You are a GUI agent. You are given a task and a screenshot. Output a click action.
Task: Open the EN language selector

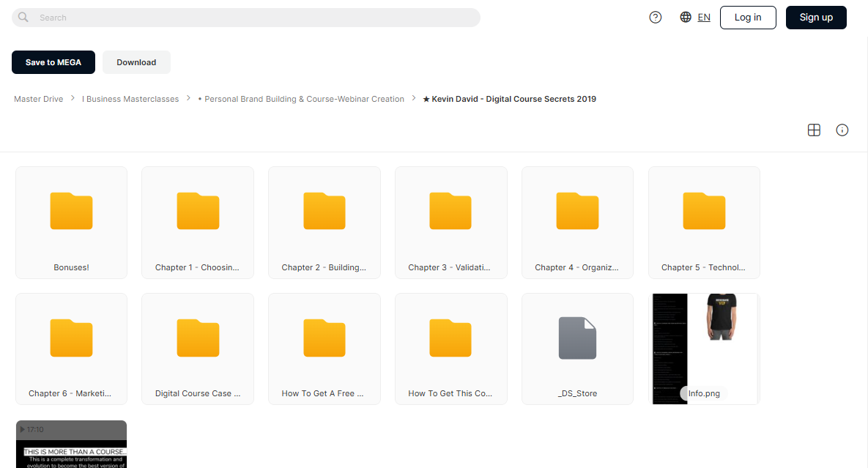coord(704,17)
